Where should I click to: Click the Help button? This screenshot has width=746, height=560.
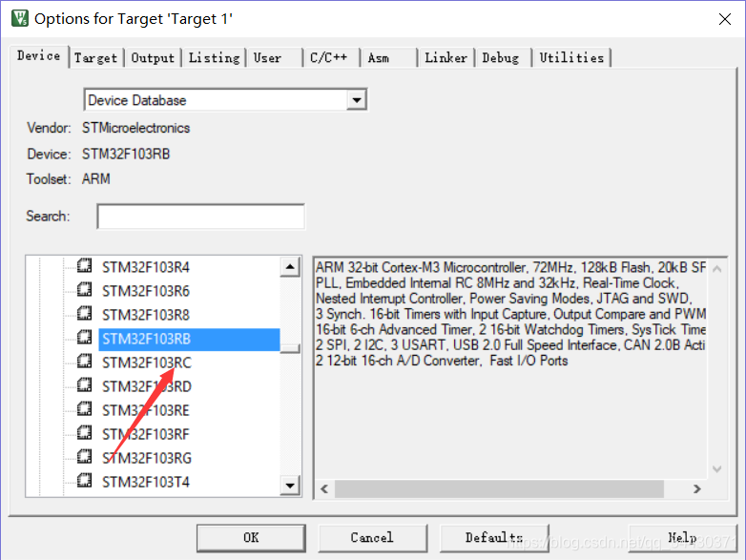click(x=682, y=538)
